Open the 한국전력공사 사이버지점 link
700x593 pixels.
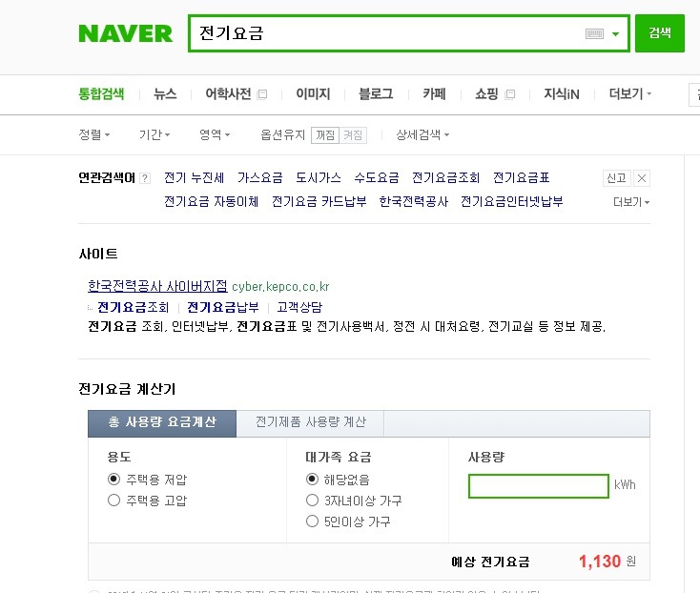pyautogui.click(x=157, y=286)
